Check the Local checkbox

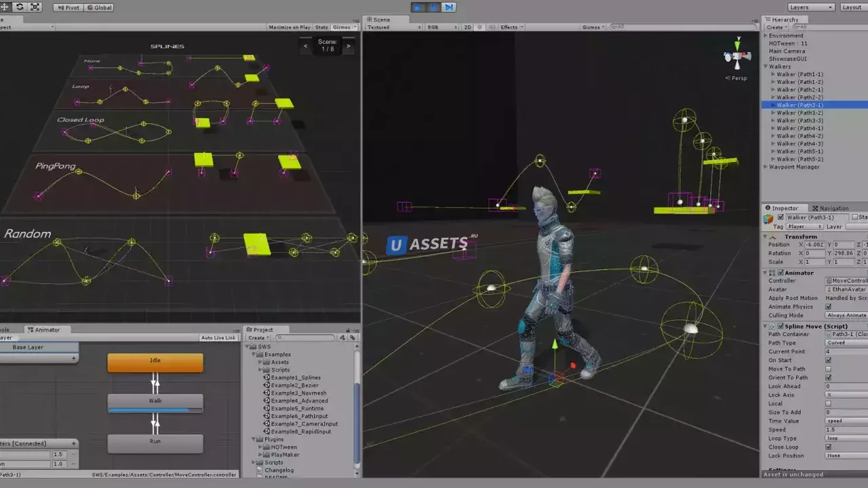coord(828,403)
